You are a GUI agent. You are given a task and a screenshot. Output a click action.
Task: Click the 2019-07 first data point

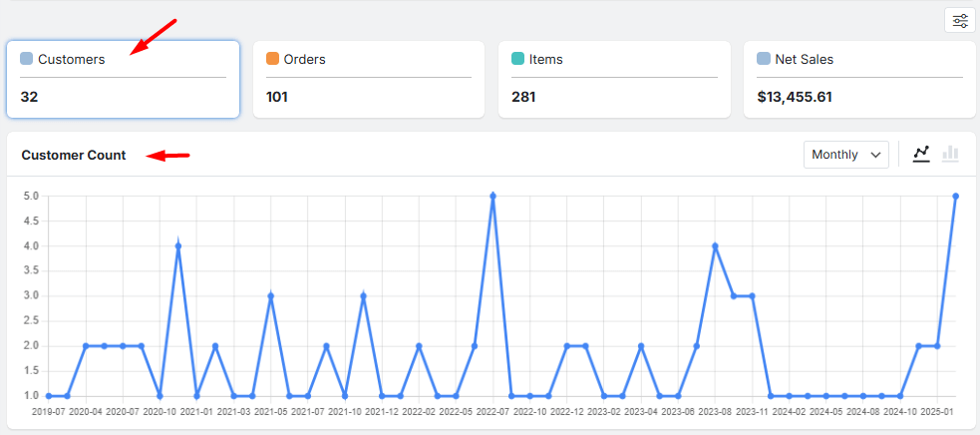tap(49, 396)
